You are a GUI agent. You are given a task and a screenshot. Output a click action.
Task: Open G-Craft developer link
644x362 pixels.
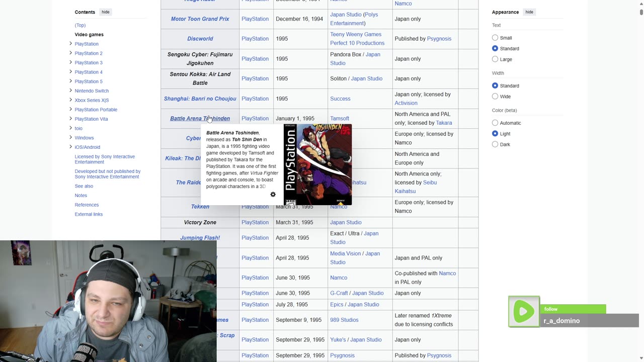coord(339,293)
